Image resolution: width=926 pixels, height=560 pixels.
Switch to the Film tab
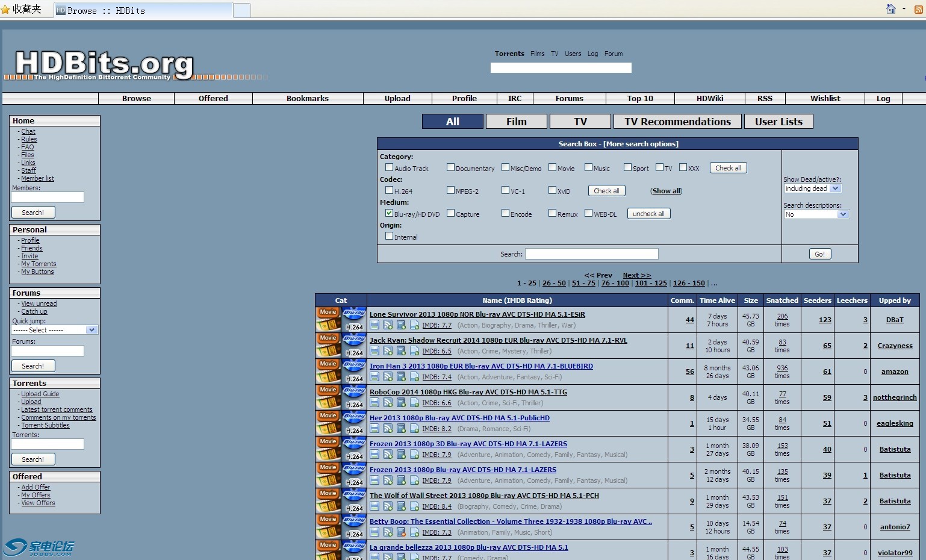[x=517, y=122]
